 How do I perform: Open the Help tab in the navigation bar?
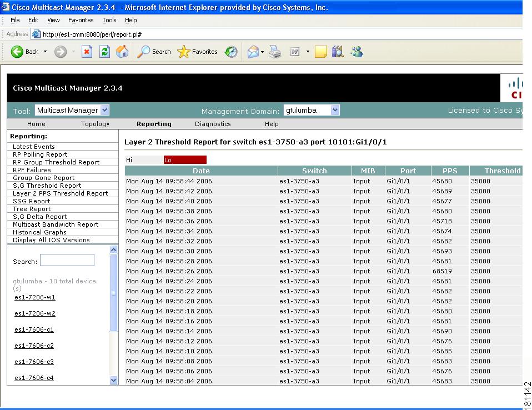(272, 124)
